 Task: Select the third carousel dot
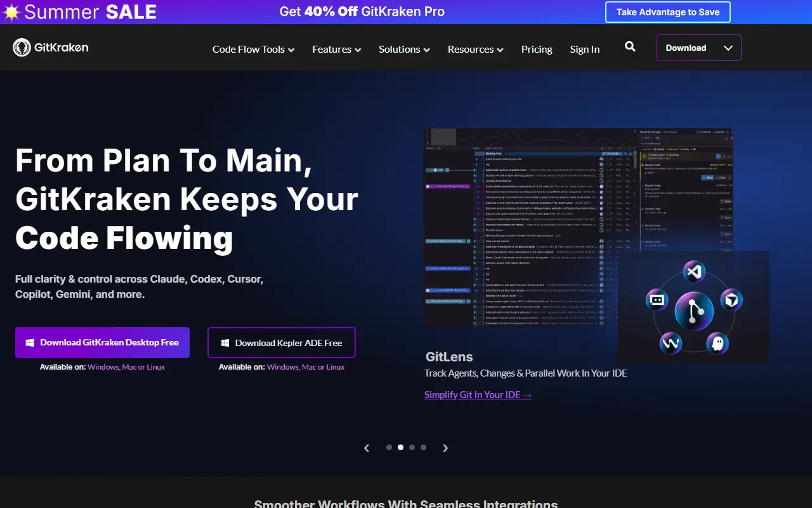[x=412, y=447]
